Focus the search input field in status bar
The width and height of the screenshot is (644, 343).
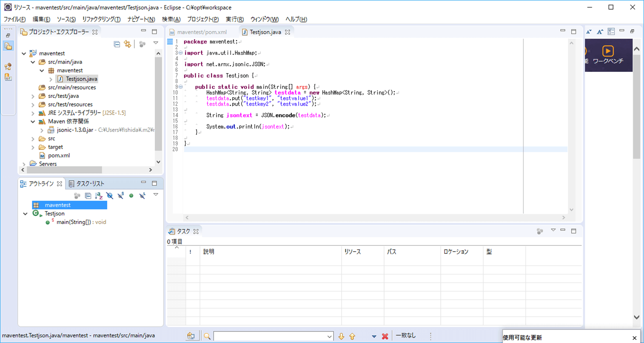pos(270,336)
